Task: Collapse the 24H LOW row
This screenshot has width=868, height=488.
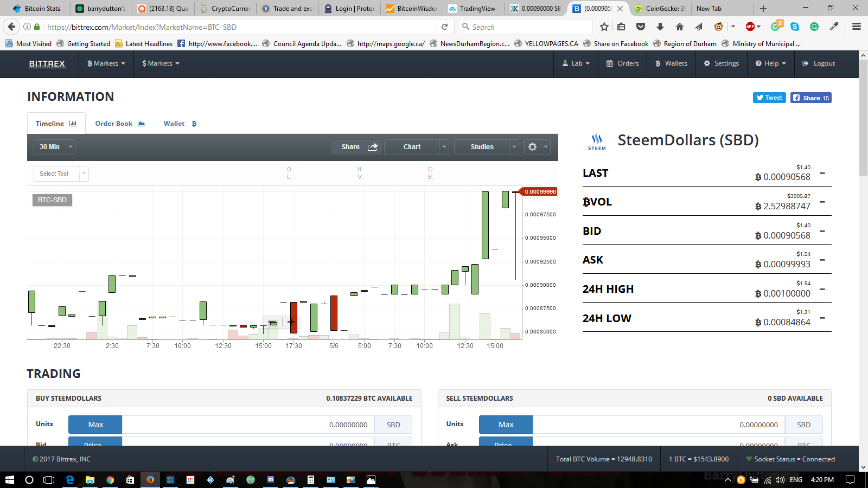Action: pos(822,318)
